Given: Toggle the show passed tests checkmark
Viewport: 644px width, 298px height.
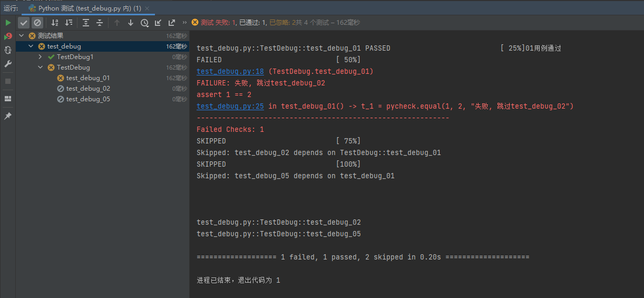Looking at the screenshot, I should [x=24, y=23].
